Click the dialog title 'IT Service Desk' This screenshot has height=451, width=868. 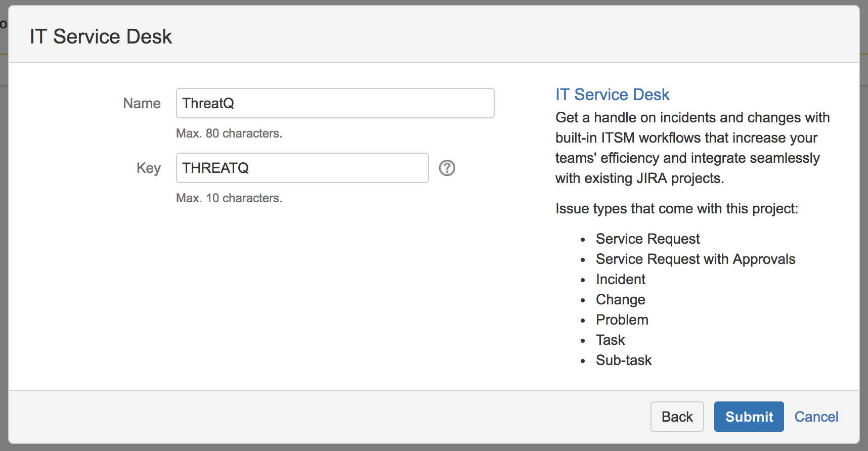(101, 36)
